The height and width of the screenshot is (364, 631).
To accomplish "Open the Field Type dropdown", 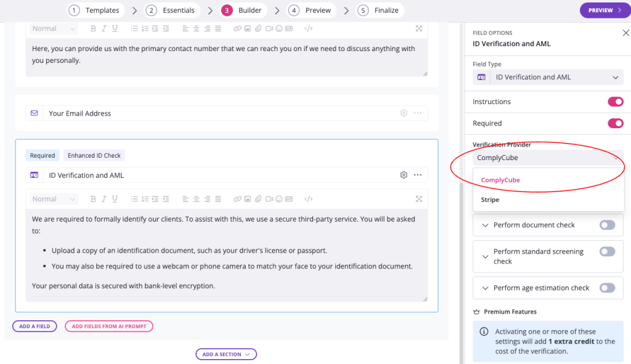I will click(548, 78).
